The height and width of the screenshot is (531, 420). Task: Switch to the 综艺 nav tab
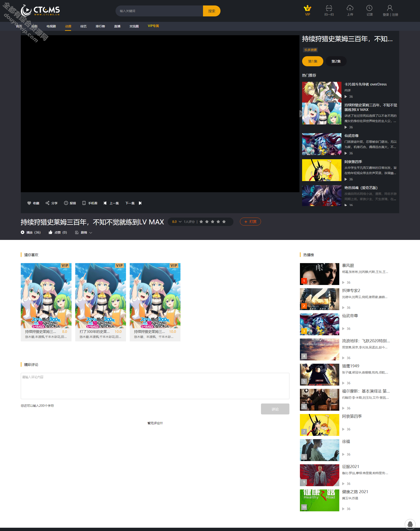(x=83, y=26)
